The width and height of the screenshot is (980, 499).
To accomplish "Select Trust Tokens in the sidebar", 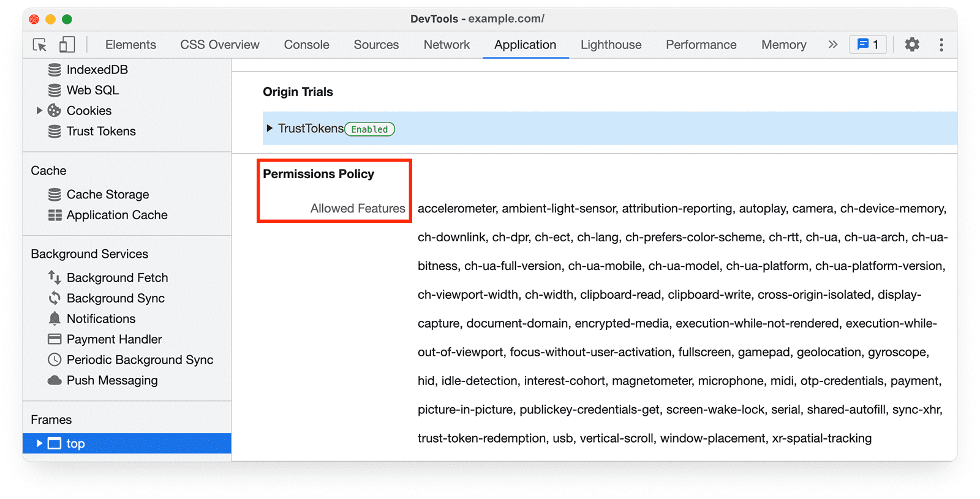I will [x=100, y=131].
